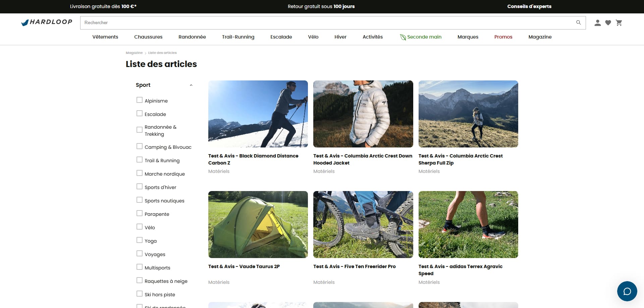
Task: Open the Magazine nav menu item
Action: (540, 37)
